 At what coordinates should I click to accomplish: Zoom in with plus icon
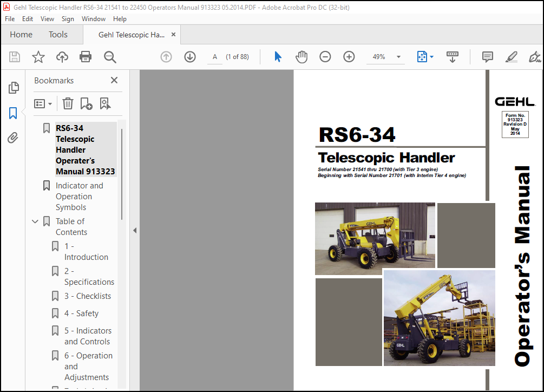click(349, 57)
